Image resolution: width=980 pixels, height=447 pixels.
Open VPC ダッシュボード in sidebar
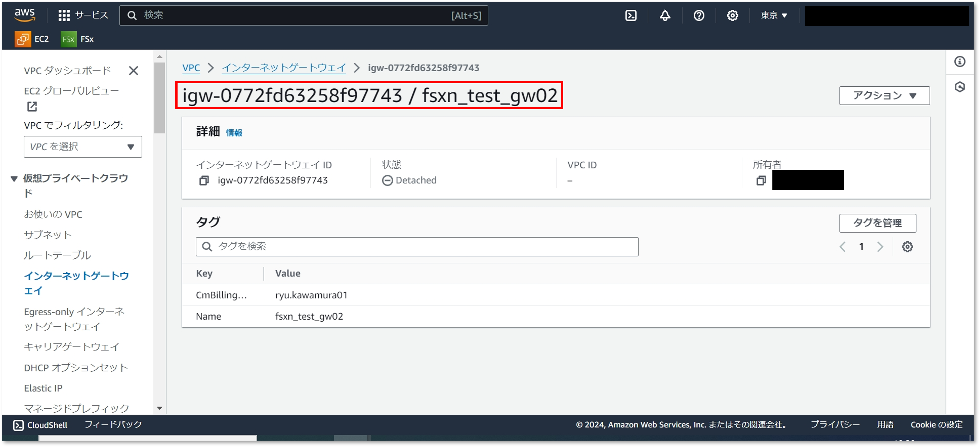point(67,70)
